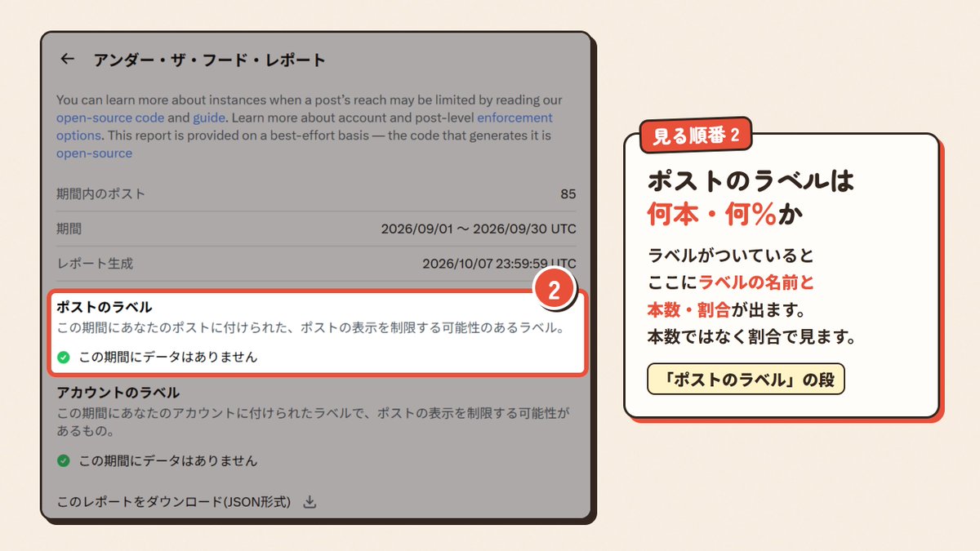Select the 期間内のポスト row label
Image resolution: width=980 pixels, height=551 pixels.
[x=100, y=194]
